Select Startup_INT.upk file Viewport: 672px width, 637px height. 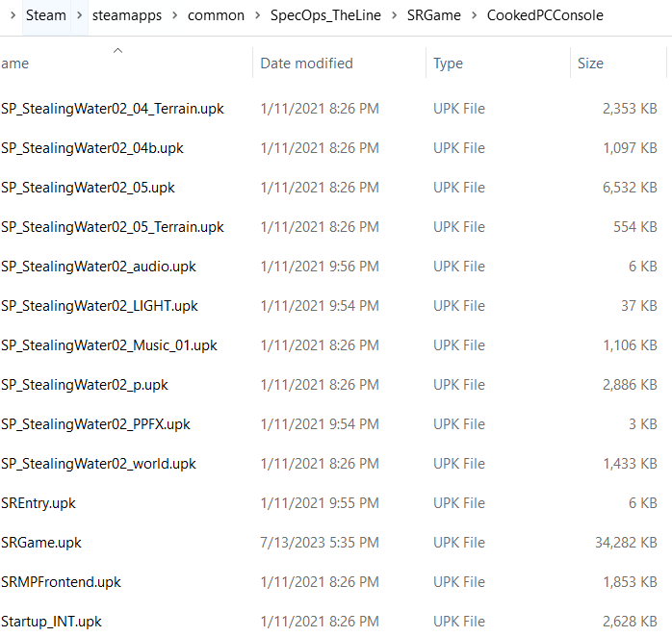pyautogui.click(x=51, y=622)
